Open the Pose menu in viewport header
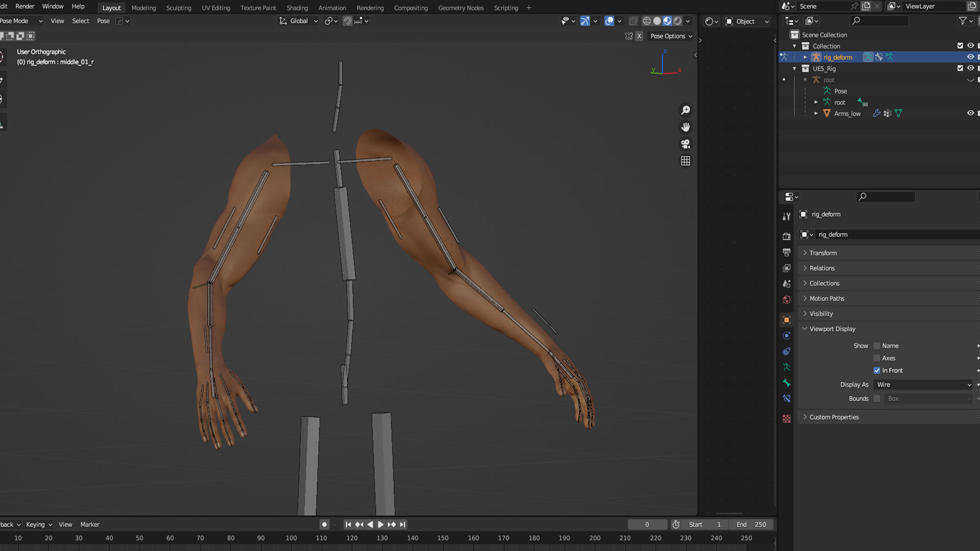The width and height of the screenshot is (980, 551). 103,21
